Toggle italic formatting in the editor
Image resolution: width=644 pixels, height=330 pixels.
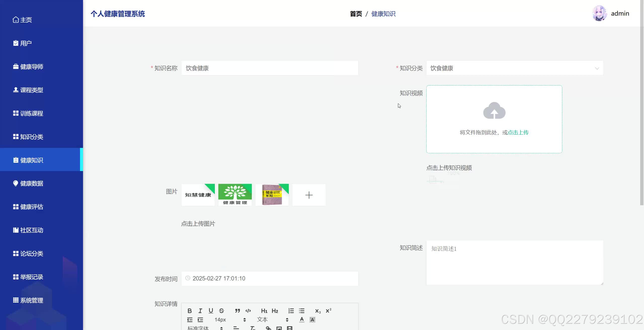pyautogui.click(x=200, y=311)
